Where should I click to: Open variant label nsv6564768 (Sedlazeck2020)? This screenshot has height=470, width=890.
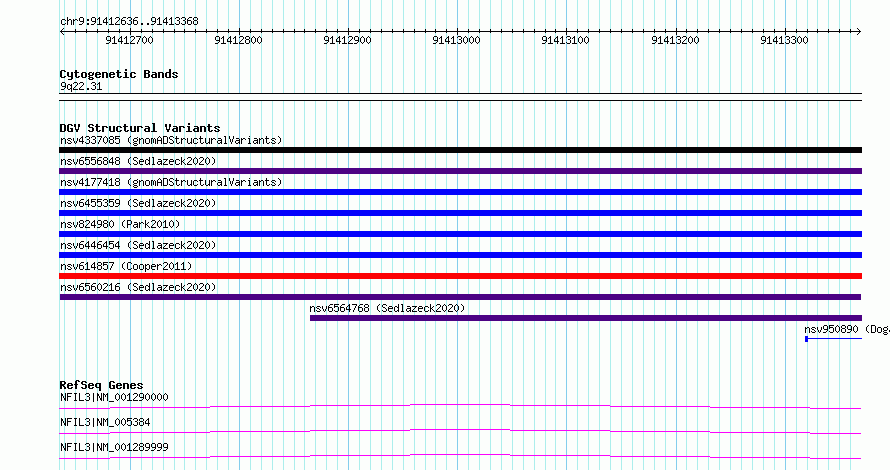(387, 308)
